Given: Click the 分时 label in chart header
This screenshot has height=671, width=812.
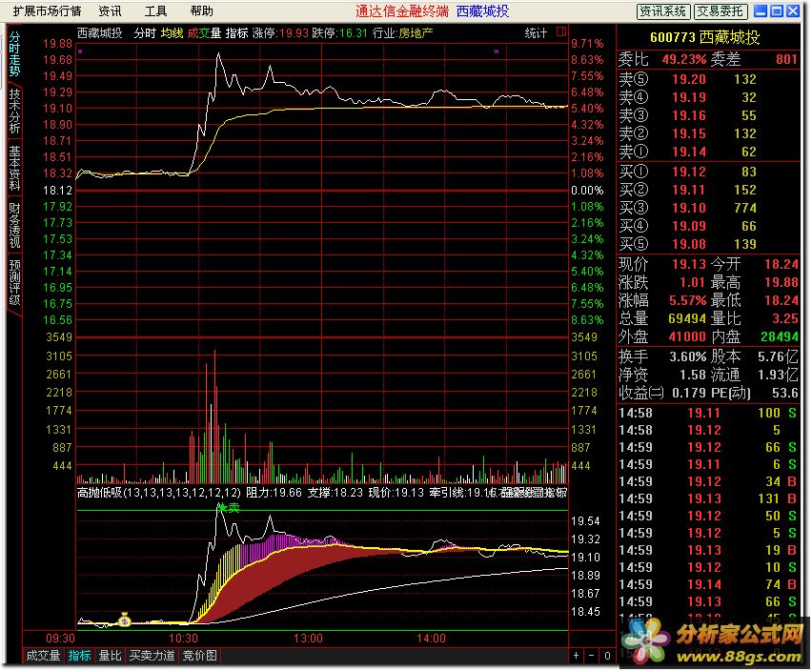Looking at the screenshot, I should click(145, 33).
